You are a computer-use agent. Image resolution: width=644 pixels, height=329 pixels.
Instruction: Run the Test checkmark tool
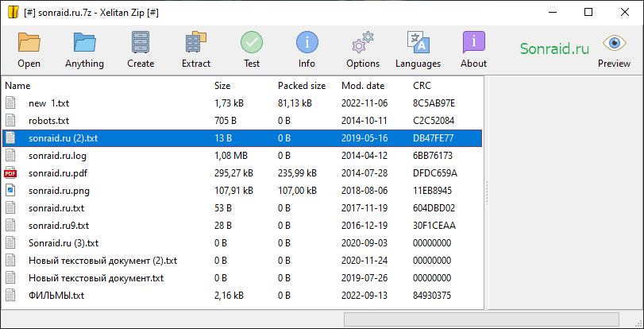coord(252,42)
